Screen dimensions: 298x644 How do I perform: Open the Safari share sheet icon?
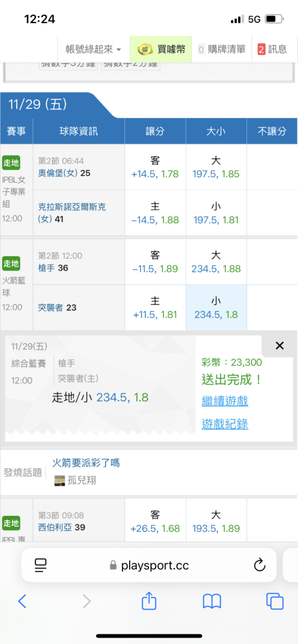pos(149,600)
